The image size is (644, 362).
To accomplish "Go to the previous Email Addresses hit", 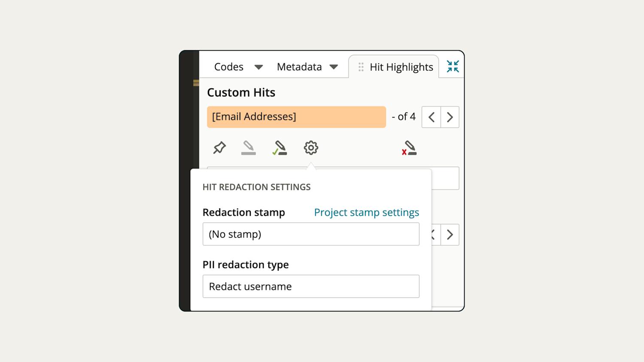I will 431,117.
